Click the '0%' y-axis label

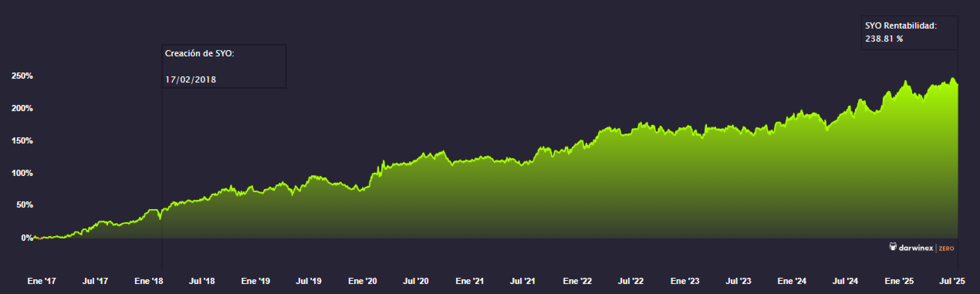click(26, 238)
